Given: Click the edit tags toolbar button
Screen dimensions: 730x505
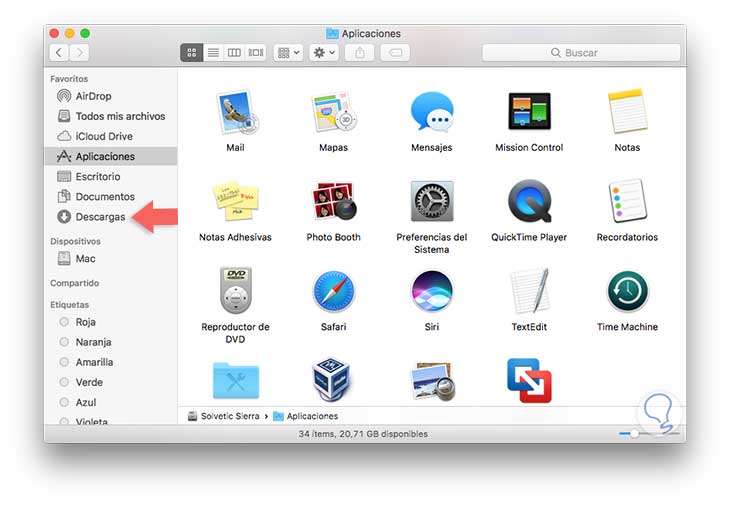Looking at the screenshot, I should coord(395,53).
